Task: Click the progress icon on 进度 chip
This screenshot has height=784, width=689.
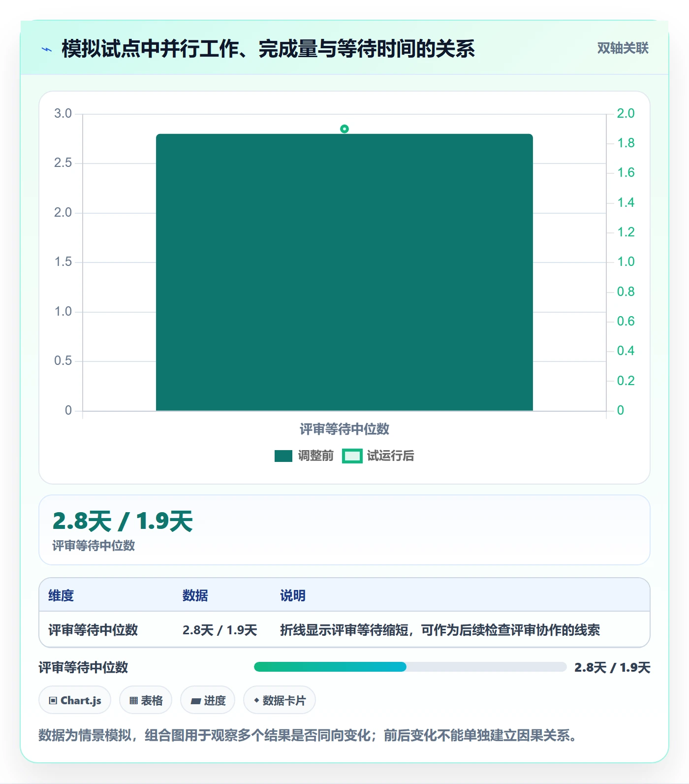Action: 196,701
